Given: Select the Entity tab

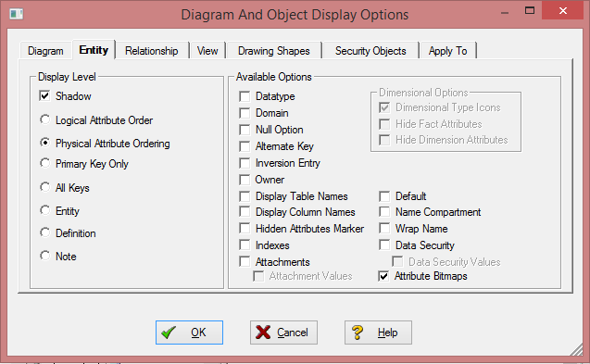Looking at the screenshot, I should [94, 50].
